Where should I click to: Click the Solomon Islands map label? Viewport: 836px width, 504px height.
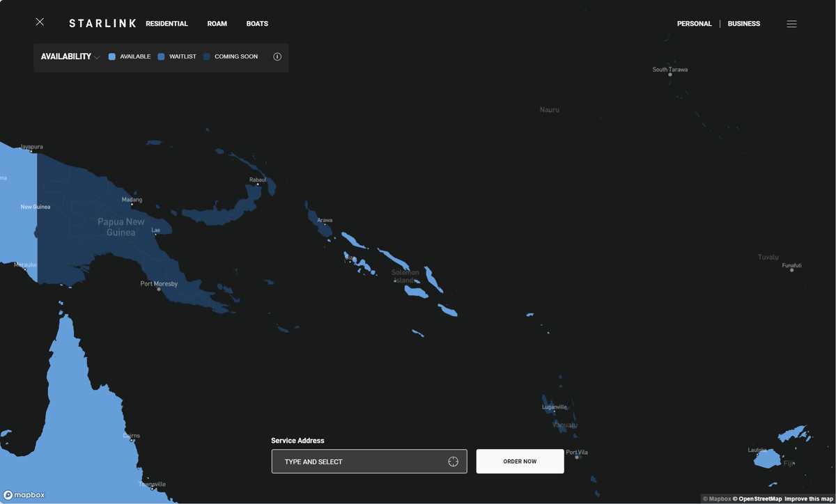tap(405, 276)
